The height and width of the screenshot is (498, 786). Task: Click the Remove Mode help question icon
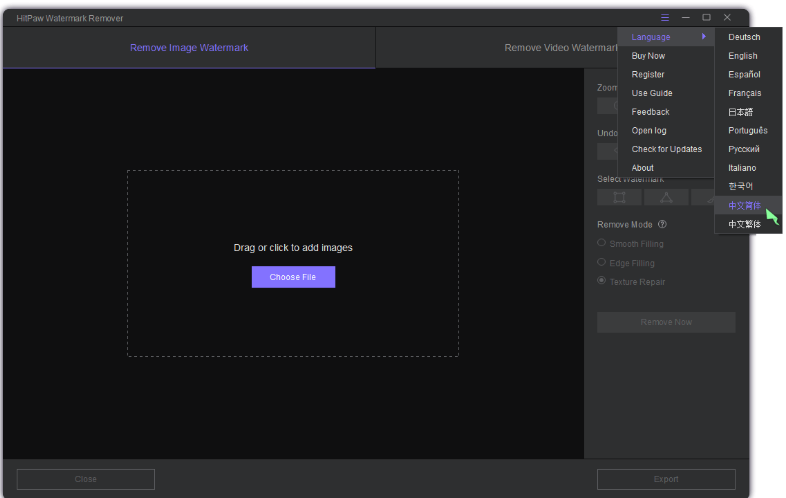click(662, 225)
